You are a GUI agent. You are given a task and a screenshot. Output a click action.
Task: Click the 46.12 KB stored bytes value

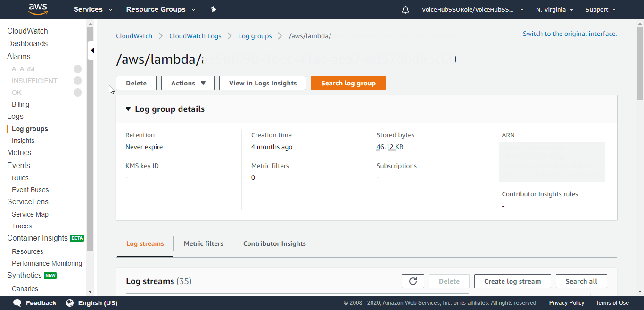[x=389, y=147]
